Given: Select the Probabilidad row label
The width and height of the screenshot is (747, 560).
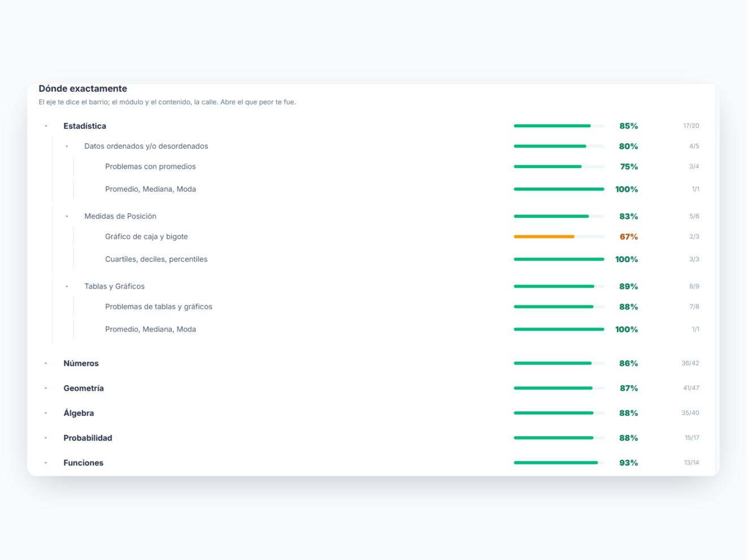Looking at the screenshot, I should 88,438.
